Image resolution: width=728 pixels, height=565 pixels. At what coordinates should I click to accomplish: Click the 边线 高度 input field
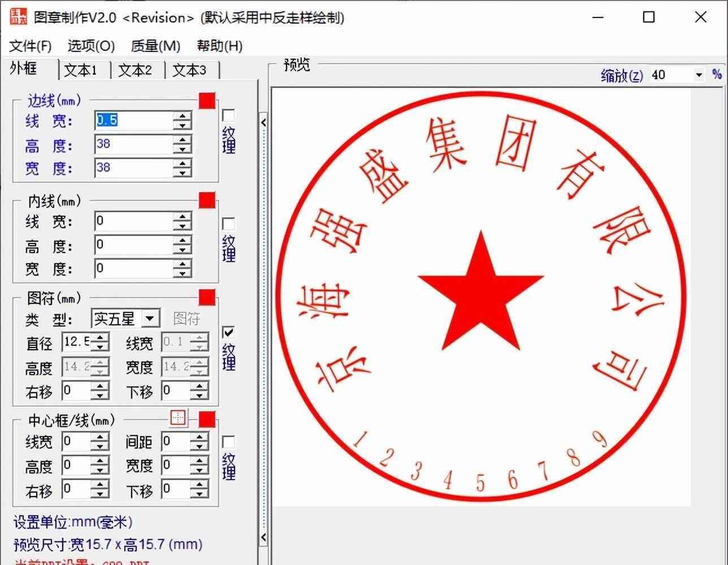tap(134, 144)
